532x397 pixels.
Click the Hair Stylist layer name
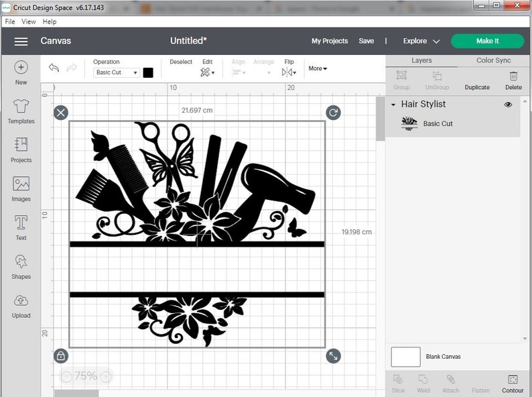423,104
